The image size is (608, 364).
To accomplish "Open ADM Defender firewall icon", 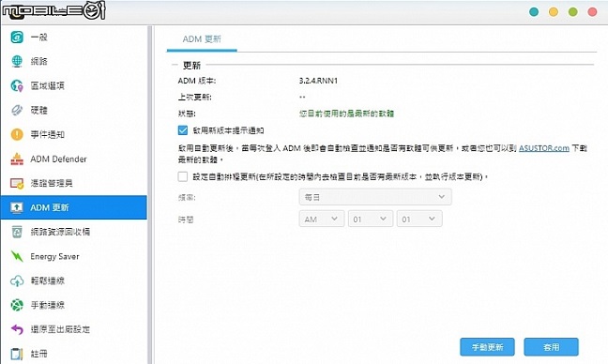I will coord(17,159).
